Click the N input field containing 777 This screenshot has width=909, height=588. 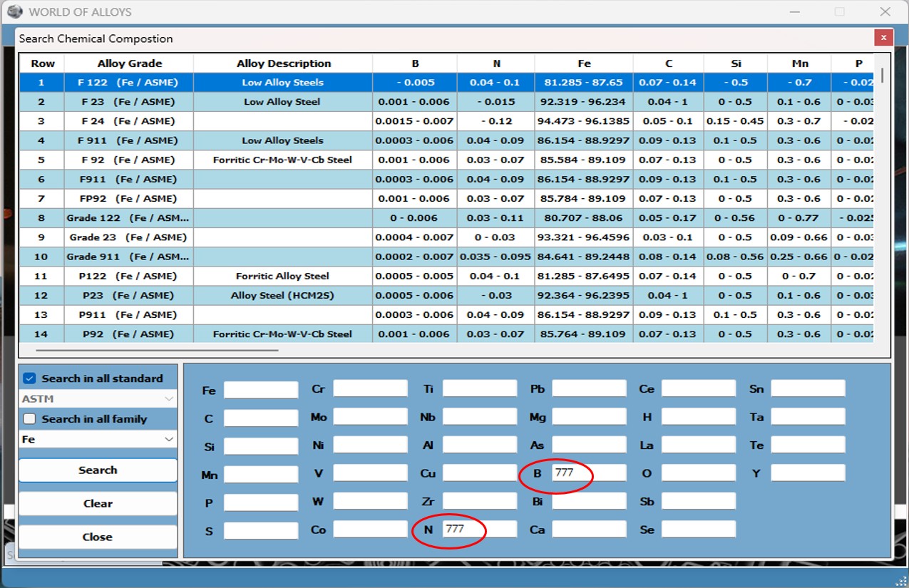(480, 529)
